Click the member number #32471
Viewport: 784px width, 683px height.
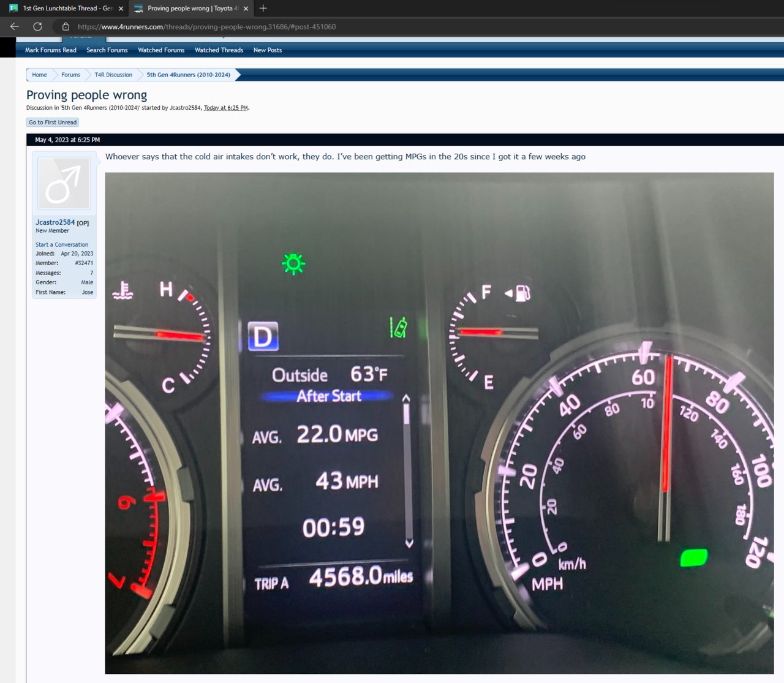(84, 263)
